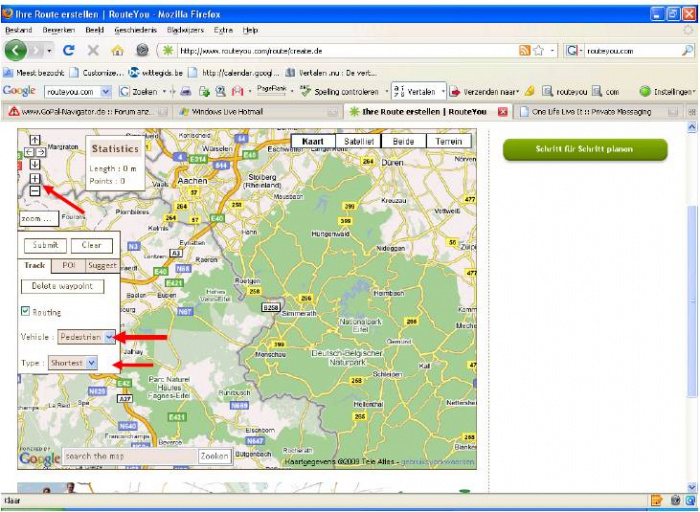
Task: Pan the map up with the up arrow
Action: (x=35, y=140)
